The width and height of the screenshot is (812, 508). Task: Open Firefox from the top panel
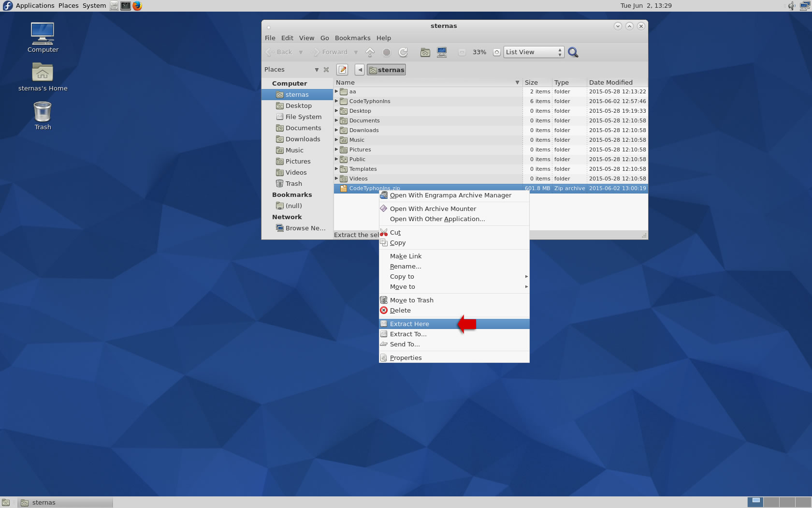(137, 6)
